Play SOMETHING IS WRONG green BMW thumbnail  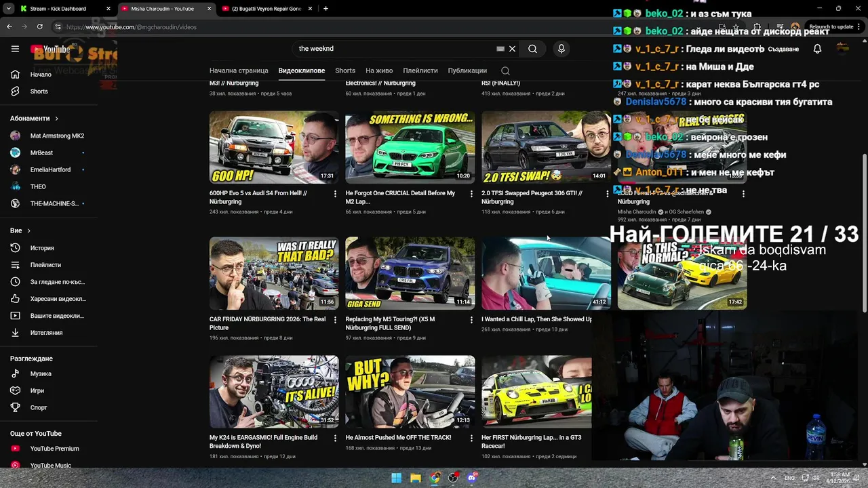tap(410, 148)
